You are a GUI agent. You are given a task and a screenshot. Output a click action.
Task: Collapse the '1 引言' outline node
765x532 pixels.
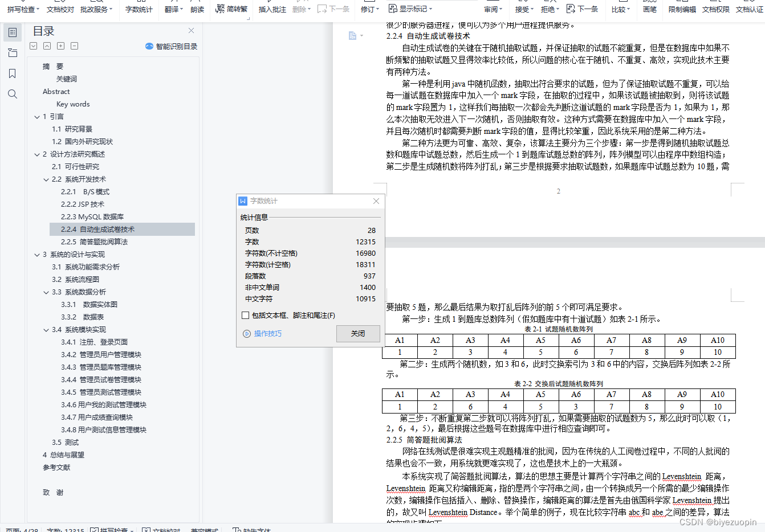(37, 117)
